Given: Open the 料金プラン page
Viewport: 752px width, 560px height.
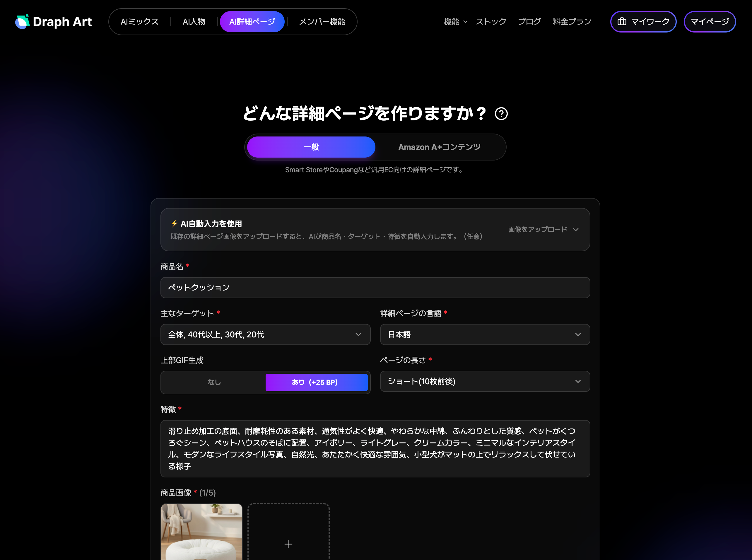Looking at the screenshot, I should [572, 22].
